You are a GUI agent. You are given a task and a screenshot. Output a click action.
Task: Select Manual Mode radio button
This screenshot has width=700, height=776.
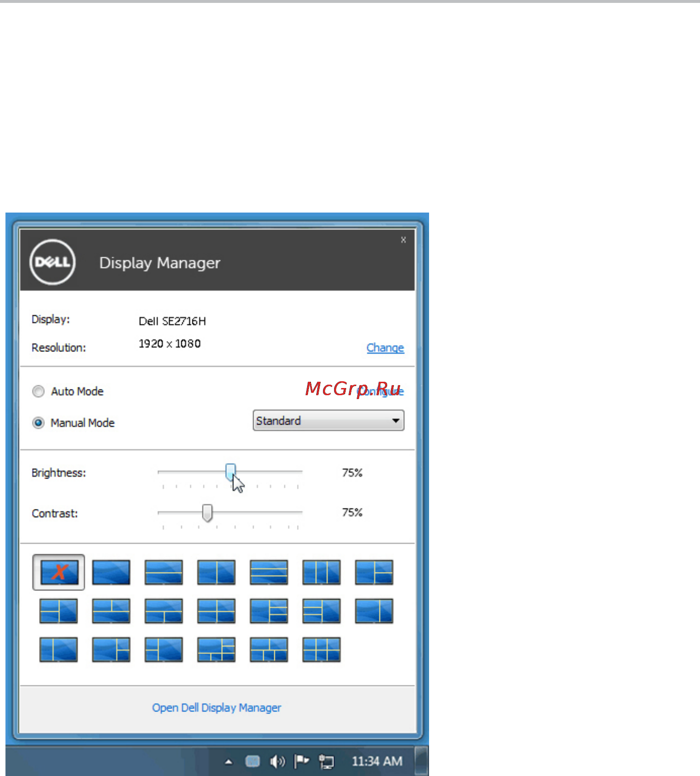[39, 423]
